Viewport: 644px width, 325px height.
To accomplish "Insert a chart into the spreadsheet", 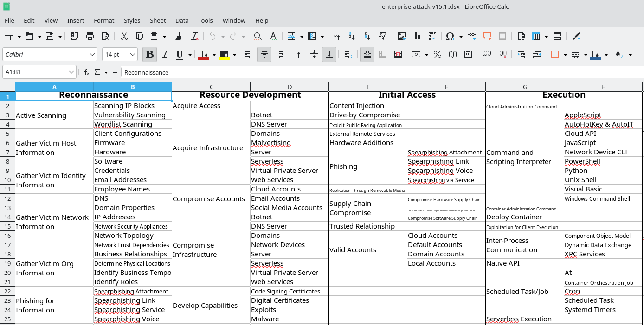I will (x=416, y=36).
